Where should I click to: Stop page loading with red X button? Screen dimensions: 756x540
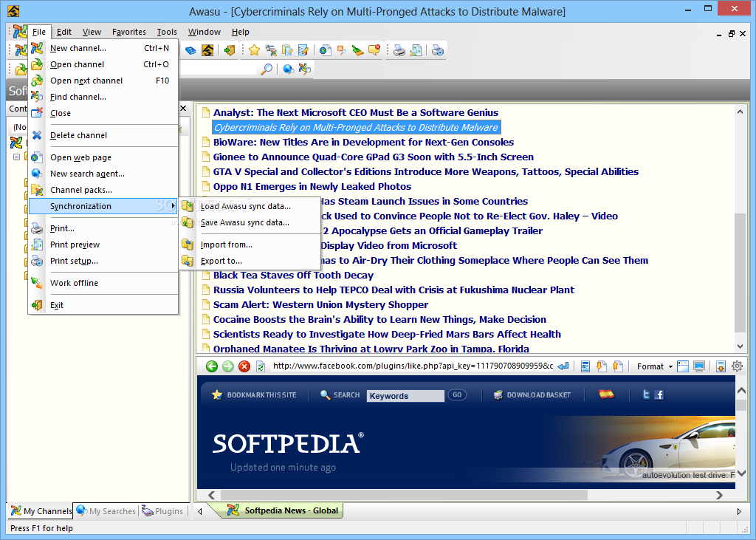click(244, 366)
